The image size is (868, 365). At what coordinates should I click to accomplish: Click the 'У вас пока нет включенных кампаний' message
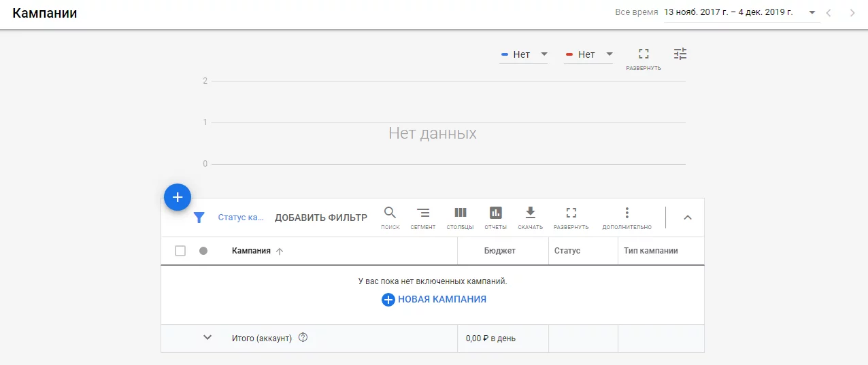(x=433, y=281)
